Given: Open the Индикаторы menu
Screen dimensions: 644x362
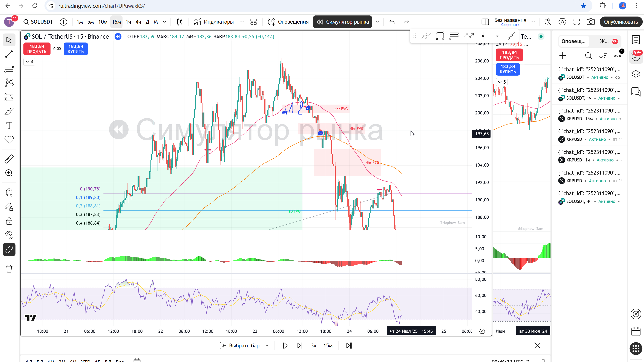Looking at the screenshot, I should 214,22.
